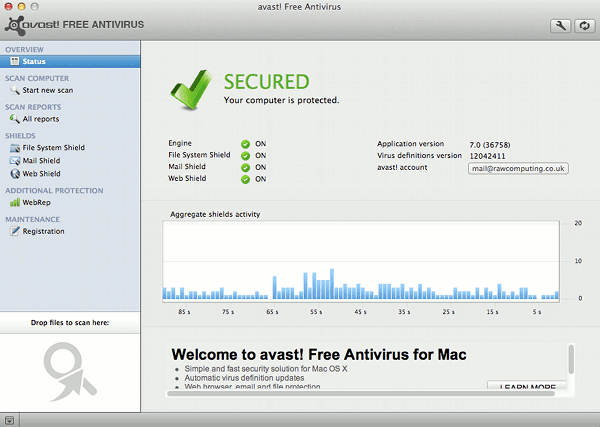Click the 'Application version' label

pyautogui.click(x=411, y=144)
